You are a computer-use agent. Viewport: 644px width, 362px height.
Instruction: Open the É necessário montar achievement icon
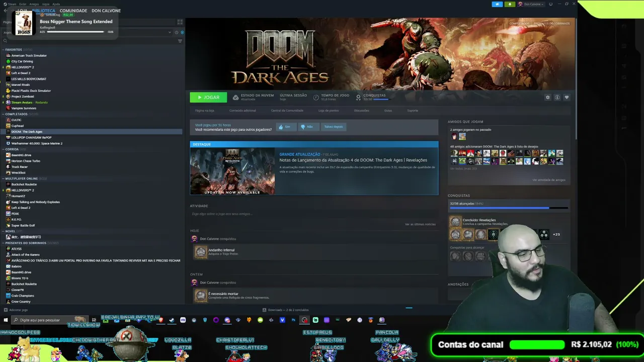click(x=201, y=296)
